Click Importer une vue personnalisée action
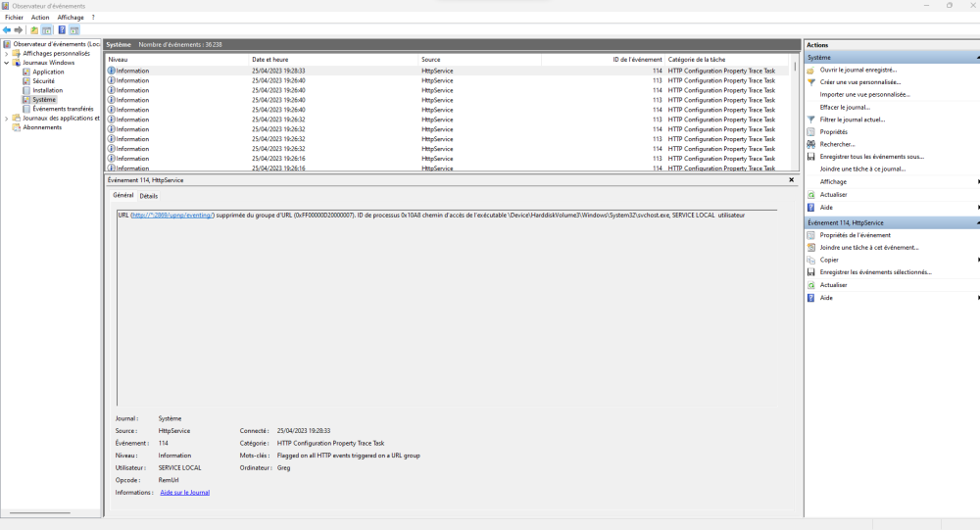The image size is (980, 530). (x=864, y=95)
